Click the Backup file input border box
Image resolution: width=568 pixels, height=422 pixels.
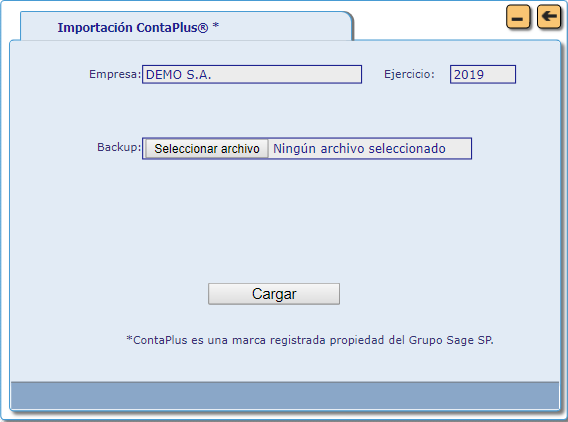pyautogui.click(x=307, y=149)
